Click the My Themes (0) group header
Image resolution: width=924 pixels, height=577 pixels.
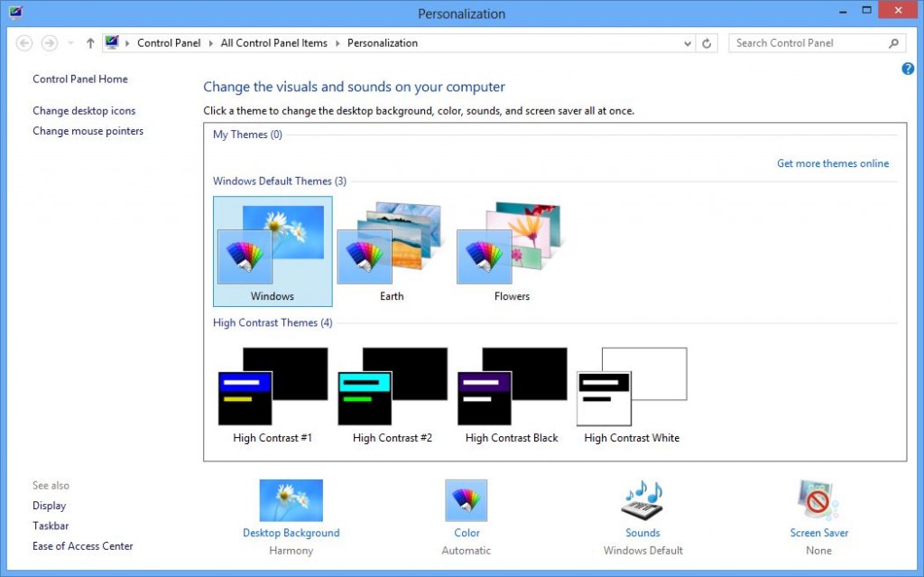pyautogui.click(x=247, y=135)
